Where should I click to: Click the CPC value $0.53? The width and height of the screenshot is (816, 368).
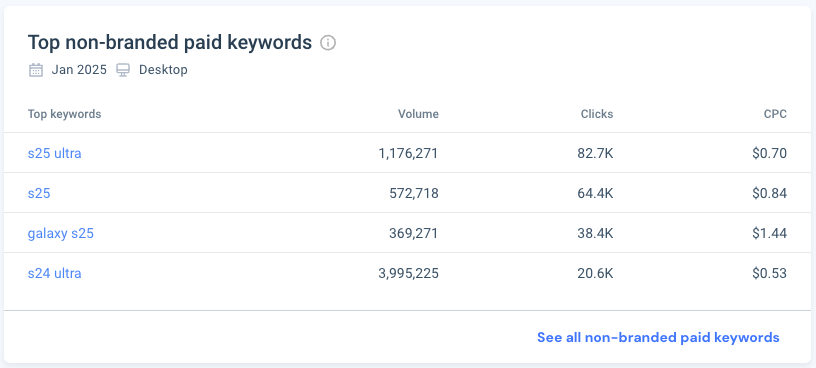pyautogui.click(x=770, y=273)
